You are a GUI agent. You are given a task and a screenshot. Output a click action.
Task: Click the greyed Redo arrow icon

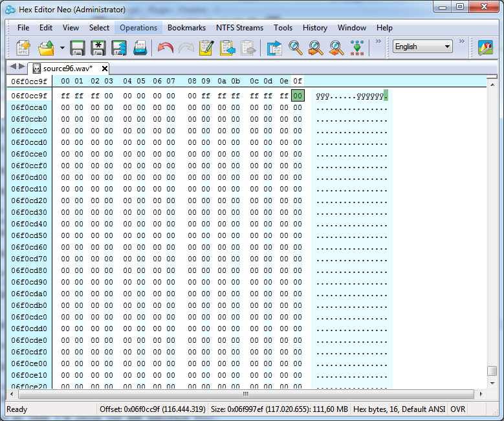click(x=186, y=48)
